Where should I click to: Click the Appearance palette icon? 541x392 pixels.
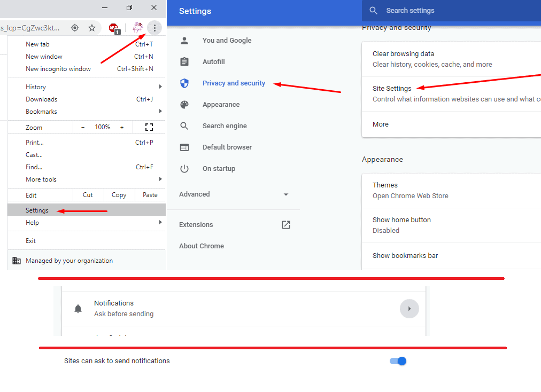pos(184,105)
